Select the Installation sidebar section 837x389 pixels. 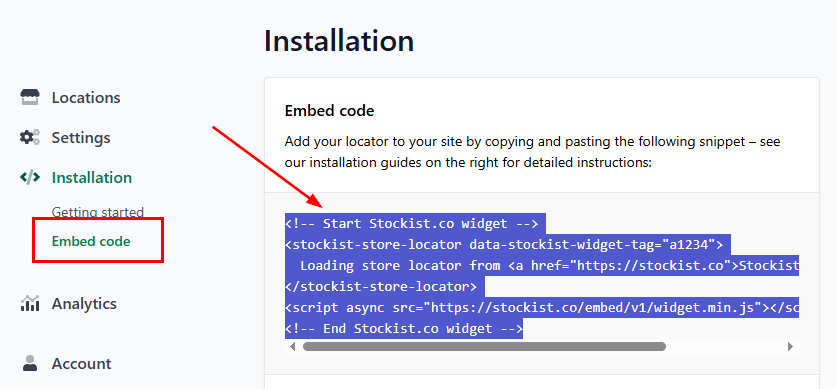pyautogui.click(x=92, y=178)
